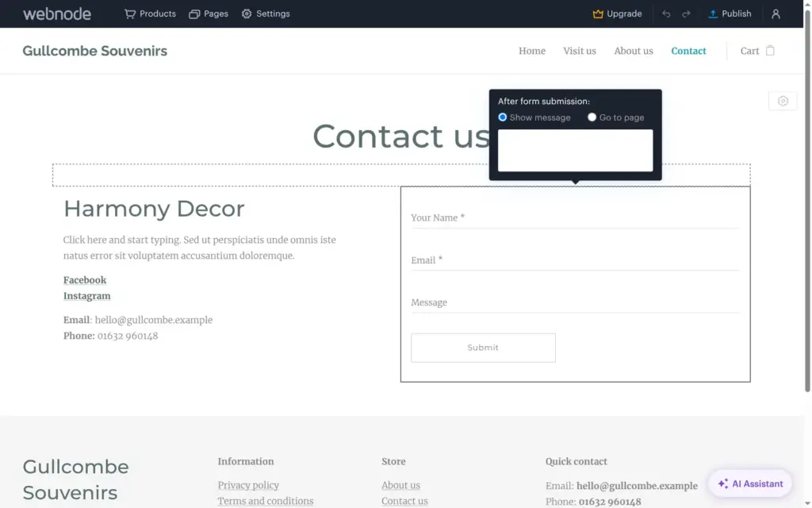Click the Phone 01632 960148 line

click(x=110, y=336)
